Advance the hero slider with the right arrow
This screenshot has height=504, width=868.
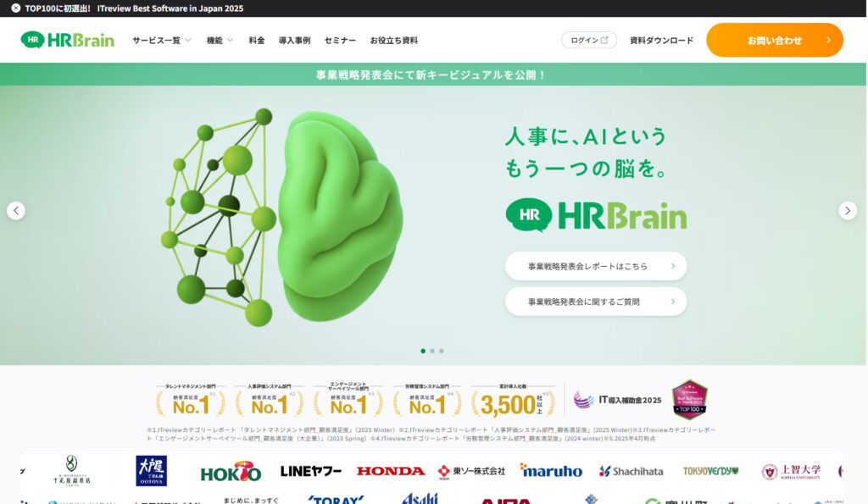pos(849,209)
